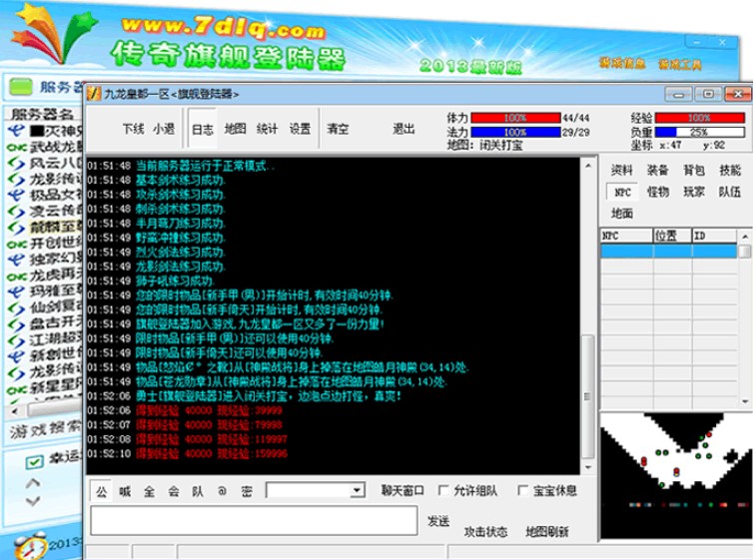Screen dimensions: 753x560
Task: Click the 体力 red health bar
Action: click(x=515, y=118)
